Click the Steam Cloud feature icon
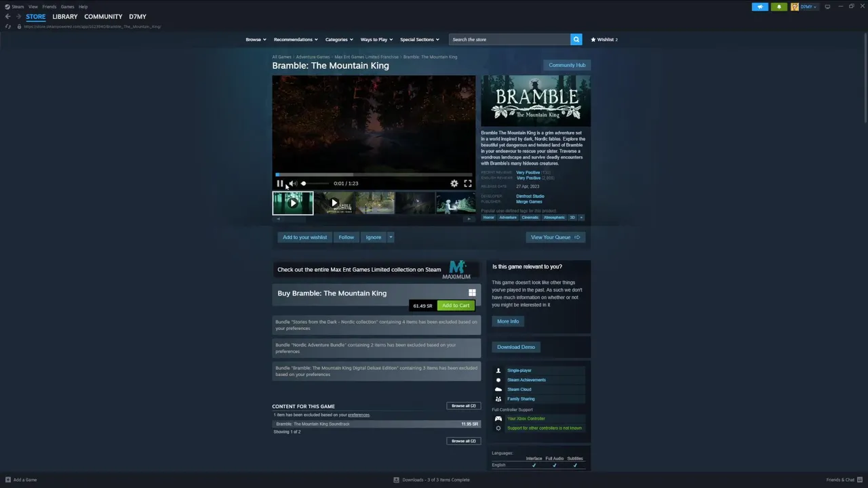This screenshot has width=868, height=488. pyautogui.click(x=498, y=390)
